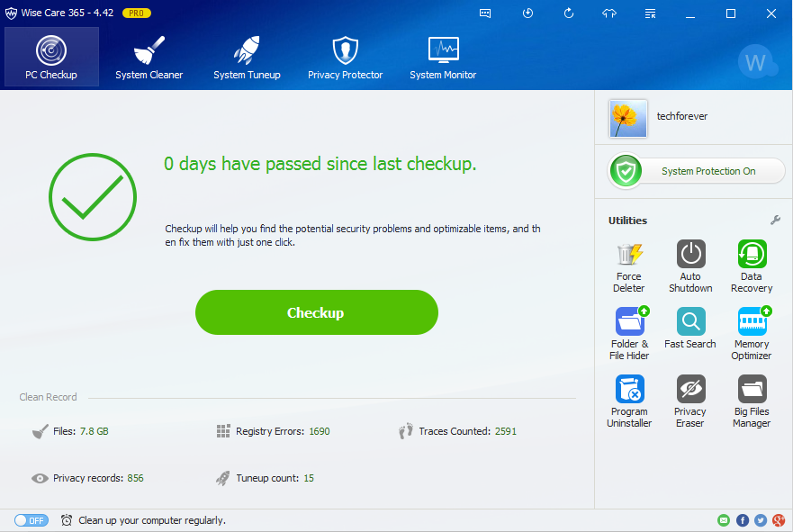
Task: Click the Traces Counted 2591 record
Action: [457, 431]
